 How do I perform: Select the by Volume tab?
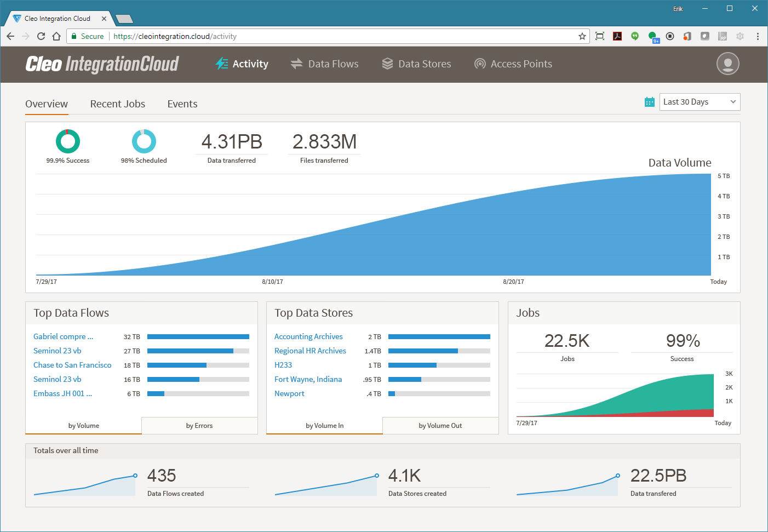point(84,426)
